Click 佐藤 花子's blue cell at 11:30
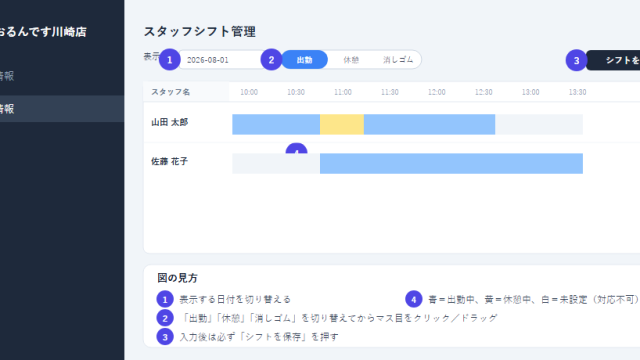 click(386, 164)
